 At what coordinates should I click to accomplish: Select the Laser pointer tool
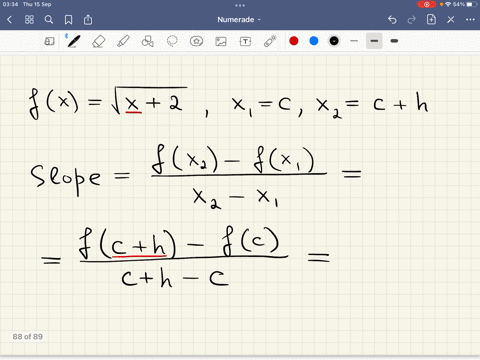(x=270, y=41)
